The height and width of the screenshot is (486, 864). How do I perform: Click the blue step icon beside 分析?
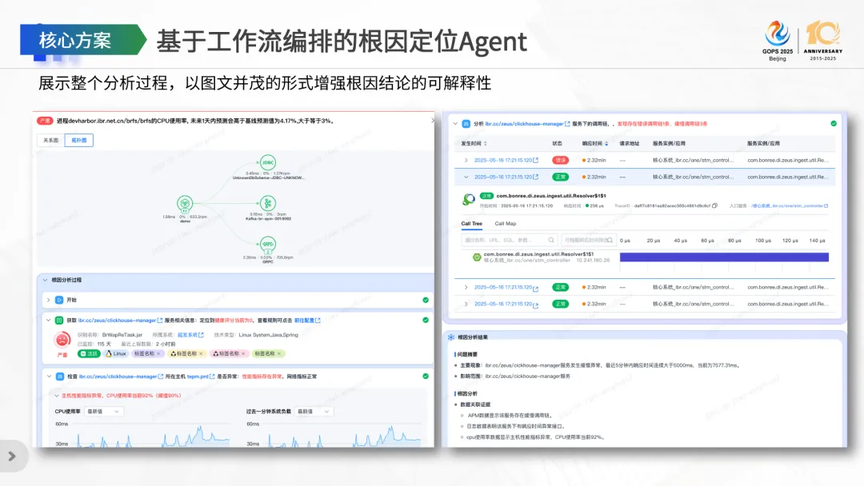466,124
